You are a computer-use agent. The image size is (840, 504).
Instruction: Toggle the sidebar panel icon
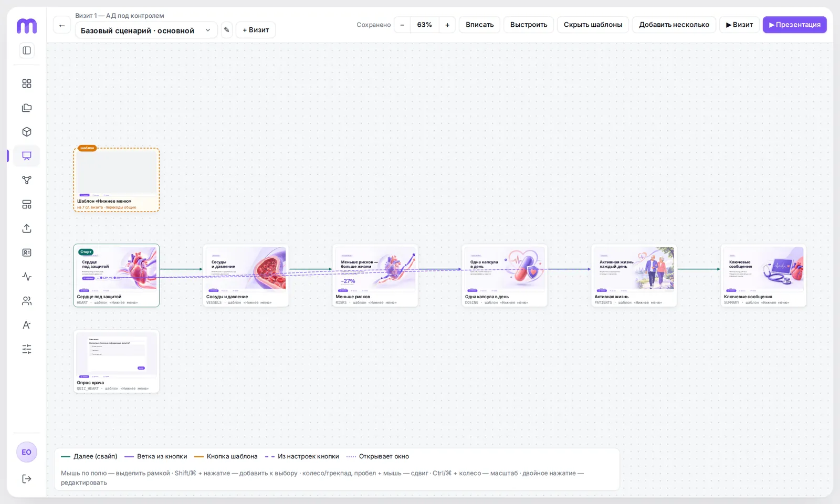[x=27, y=50]
